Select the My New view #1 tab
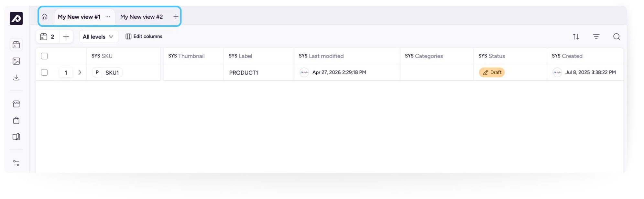Screen dimensions: 644x199 tap(79, 17)
